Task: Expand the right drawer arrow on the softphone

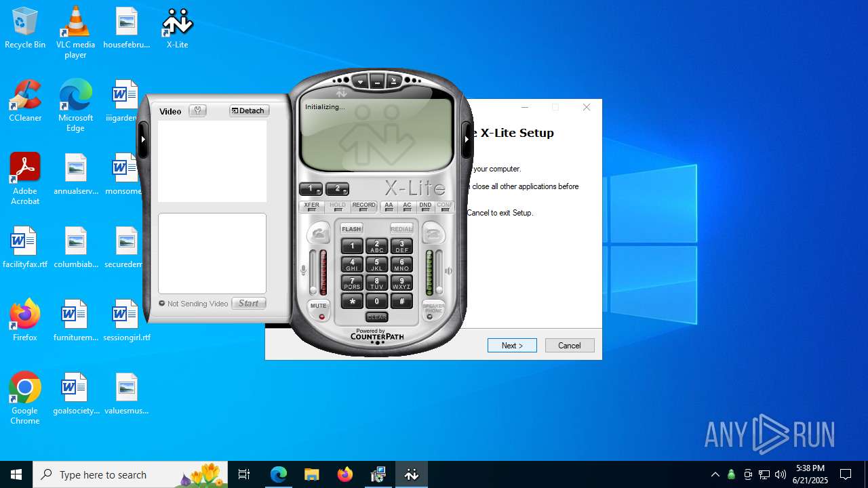Action: (x=467, y=139)
